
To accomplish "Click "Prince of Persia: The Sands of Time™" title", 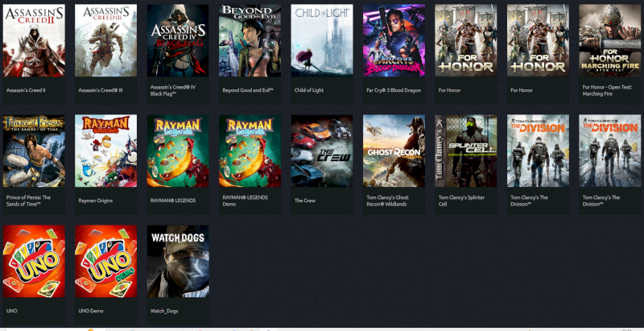I will click(x=28, y=201).
